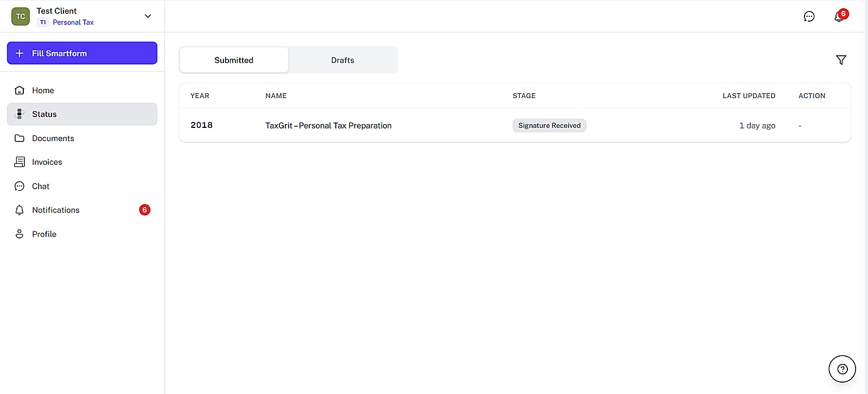Expand the Test Client account dropdown chevron
This screenshot has height=394, width=868.
pos(148,16)
